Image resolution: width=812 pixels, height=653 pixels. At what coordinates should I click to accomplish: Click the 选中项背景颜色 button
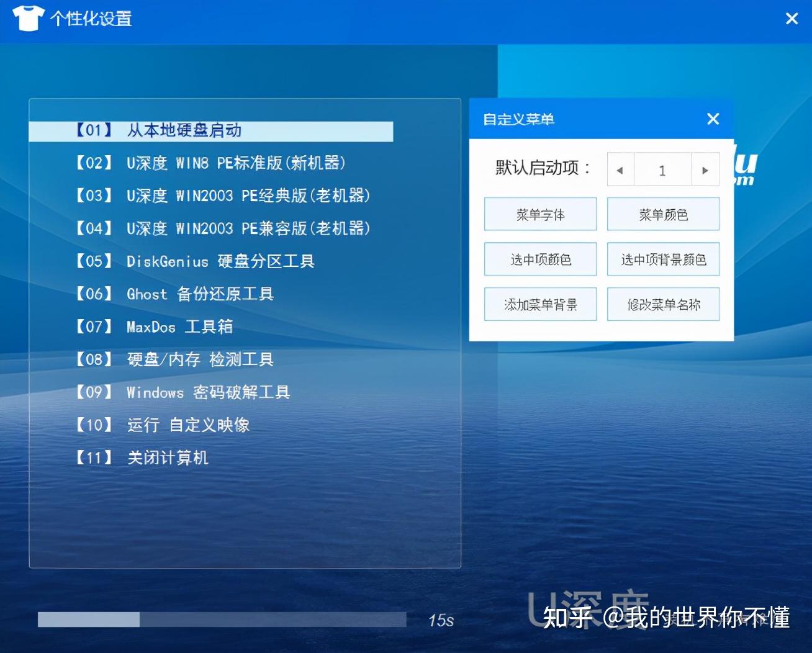(663, 259)
